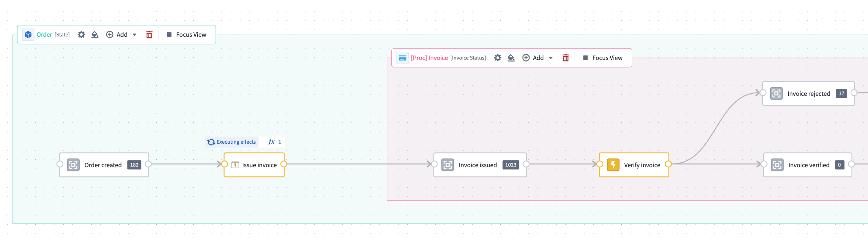Image resolution: width=868 pixels, height=246 pixels.
Task: Click the Executing effects status label
Action: pyautogui.click(x=231, y=142)
